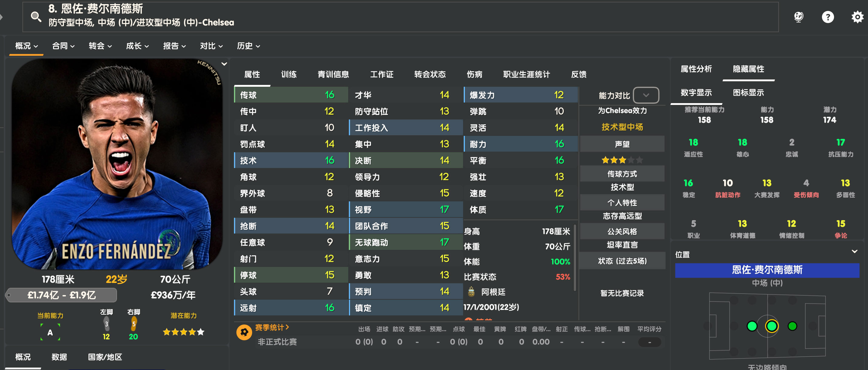Open the 职业生涯统计 tab
The width and height of the screenshot is (868, 370).
[526, 74]
